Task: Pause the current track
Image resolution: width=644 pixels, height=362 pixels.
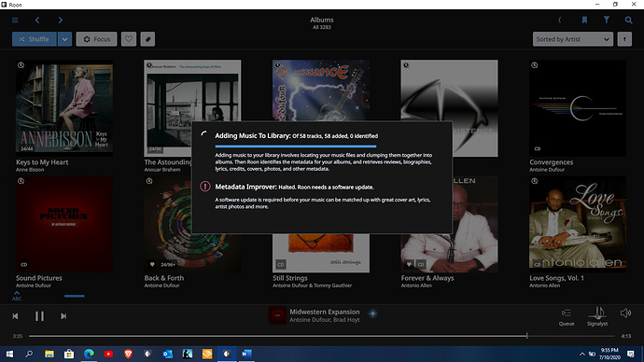Action: (x=39, y=316)
